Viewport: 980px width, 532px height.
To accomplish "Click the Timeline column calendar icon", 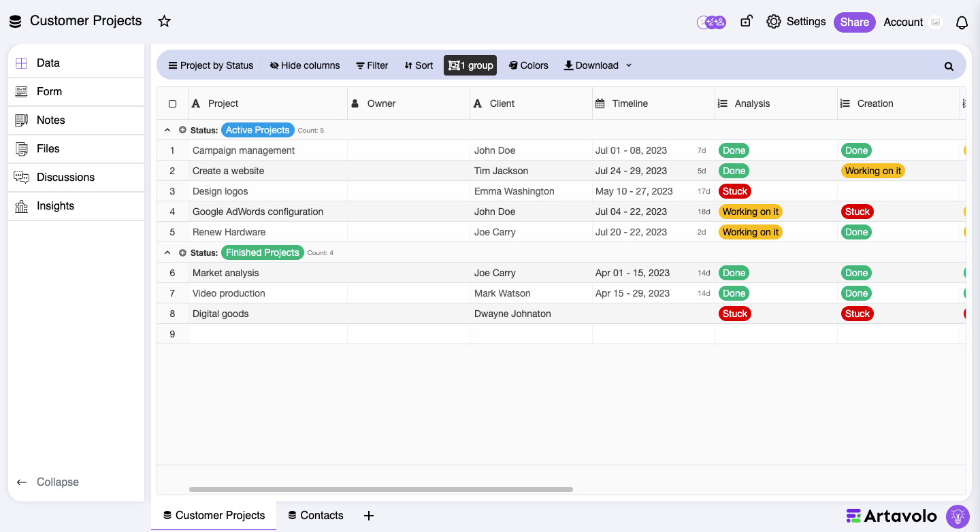I will [600, 103].
